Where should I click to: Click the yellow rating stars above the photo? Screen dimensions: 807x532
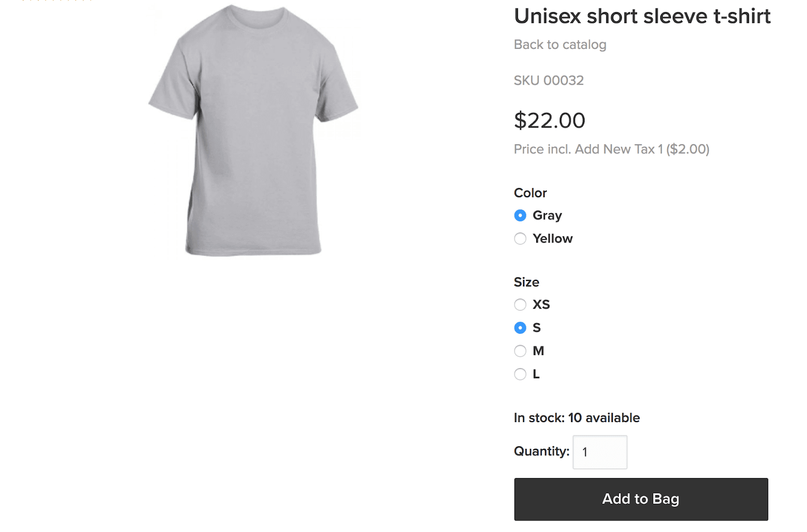click(56, 1)
